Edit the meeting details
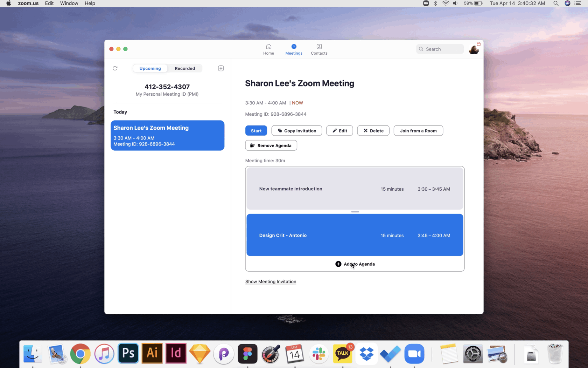The width and height of the screenshot is (588, 368). pyautogui.click(x=339, y=131)
